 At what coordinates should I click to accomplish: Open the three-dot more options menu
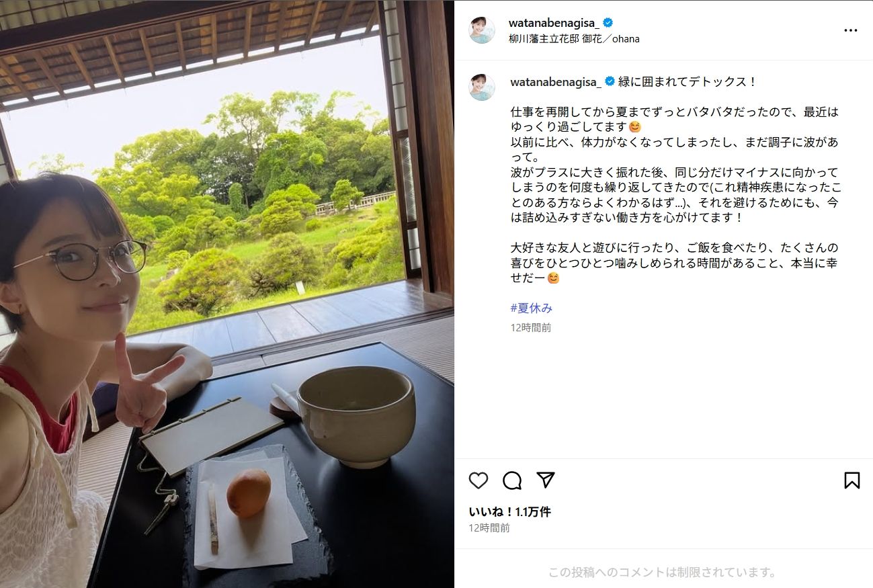[x=850, y=30]
